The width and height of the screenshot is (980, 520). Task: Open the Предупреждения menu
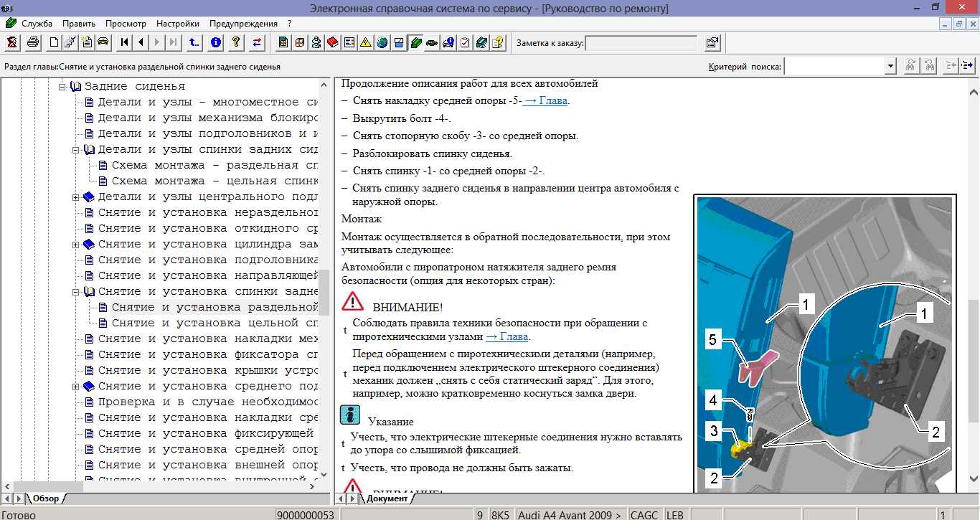coord(244,24)
